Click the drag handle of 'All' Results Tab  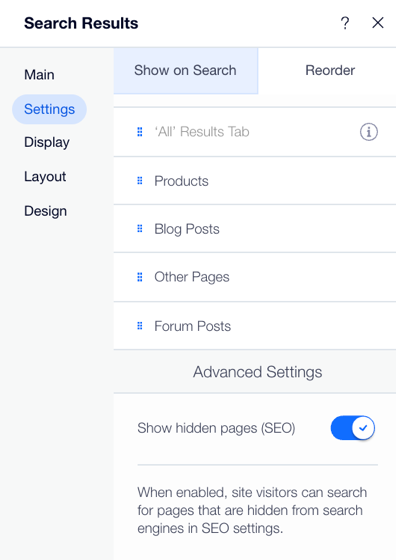coord(140,132)
